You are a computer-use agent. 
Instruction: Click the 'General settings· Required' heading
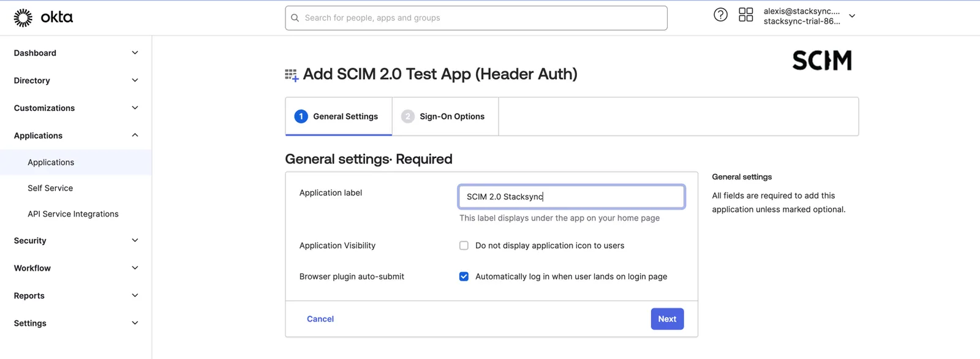[x=369, y=159]
